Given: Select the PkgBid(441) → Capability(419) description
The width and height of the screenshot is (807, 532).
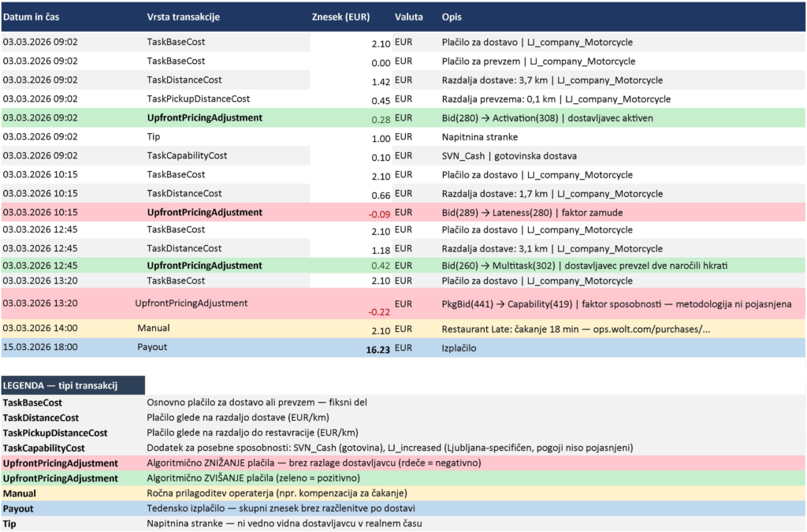Looking at the screenshot, I should 615,303.
